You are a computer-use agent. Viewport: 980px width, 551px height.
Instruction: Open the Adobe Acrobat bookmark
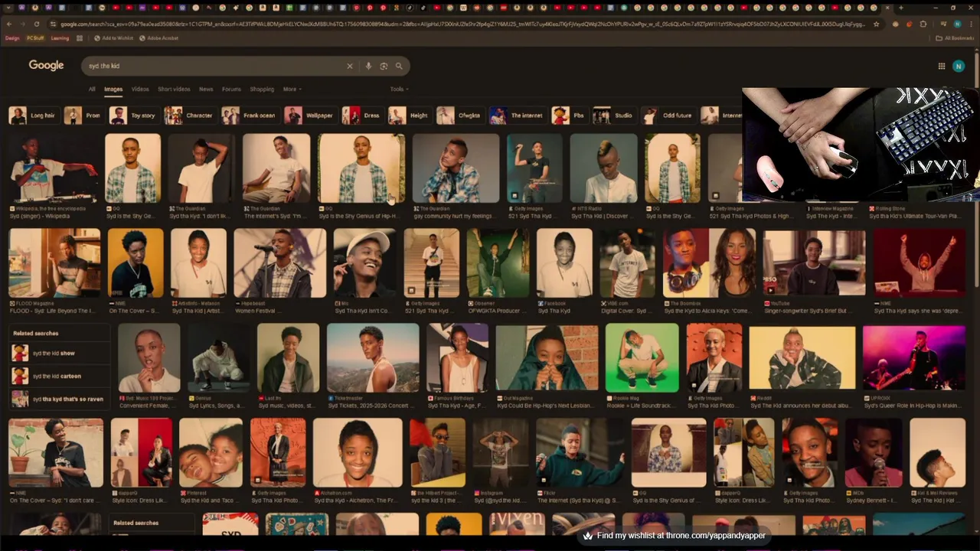(x=158, y=37)
